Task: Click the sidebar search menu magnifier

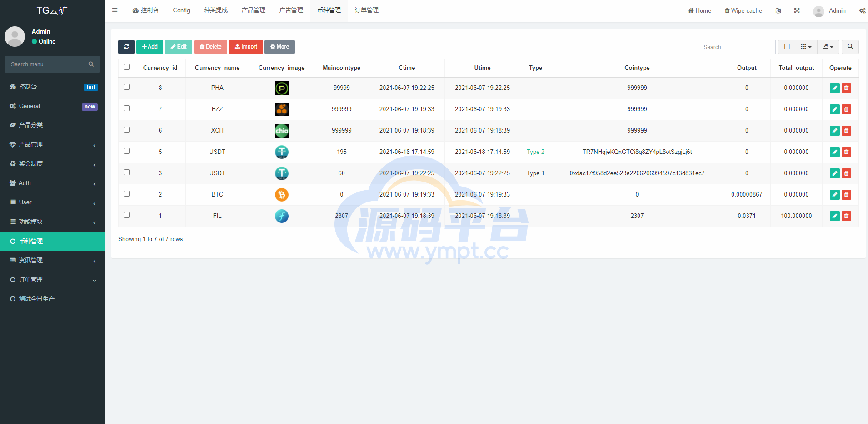Action: pyautogui.click(x=91, y=64)
